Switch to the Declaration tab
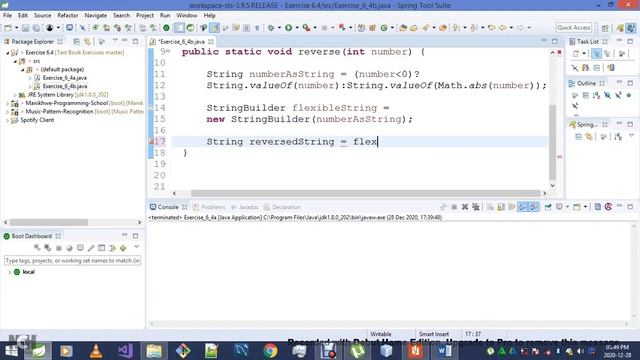Image resolution: width=640 pixels, height=360 pixels. click(x=282, y=207)
